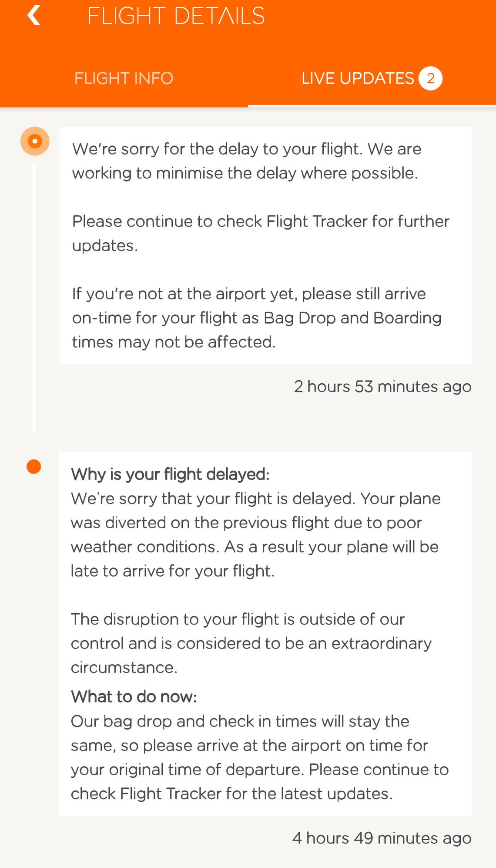Tap the Why is your flight delayed heading
Viewport: 496px width, 868px height.
click(x=170, y=474)
